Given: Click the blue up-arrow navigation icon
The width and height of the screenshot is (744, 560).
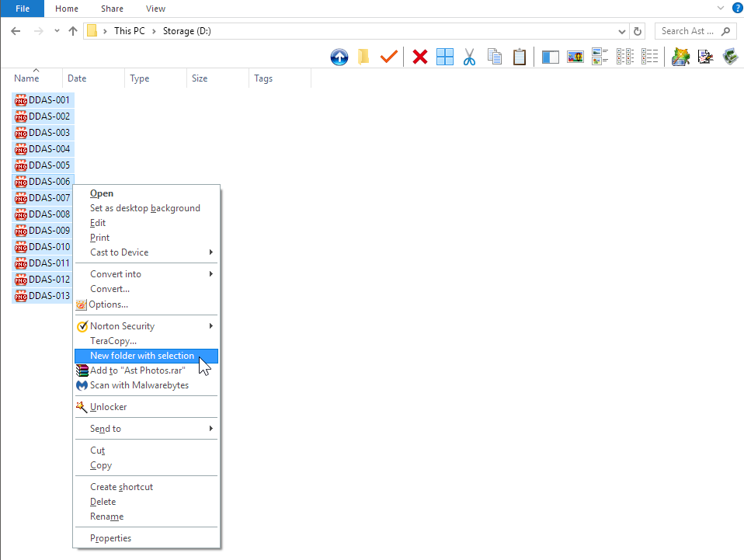Looking at the screenshot, I should point(339,57).
